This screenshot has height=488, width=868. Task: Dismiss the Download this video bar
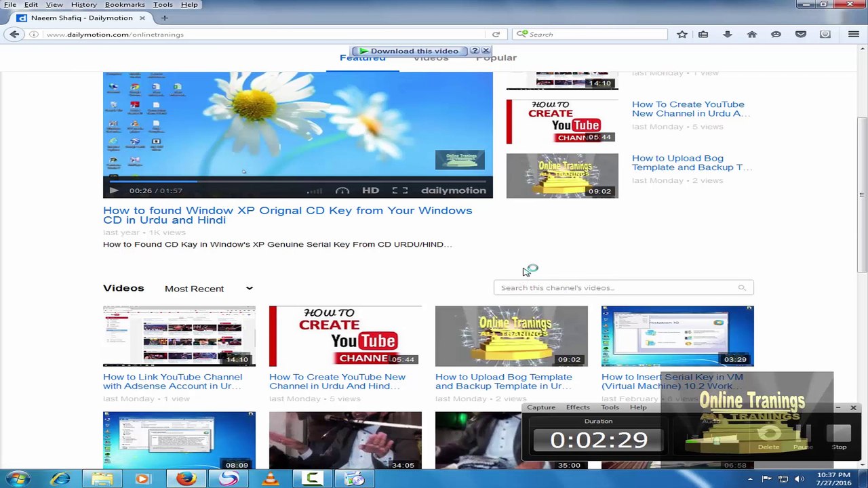coord(486,51)
